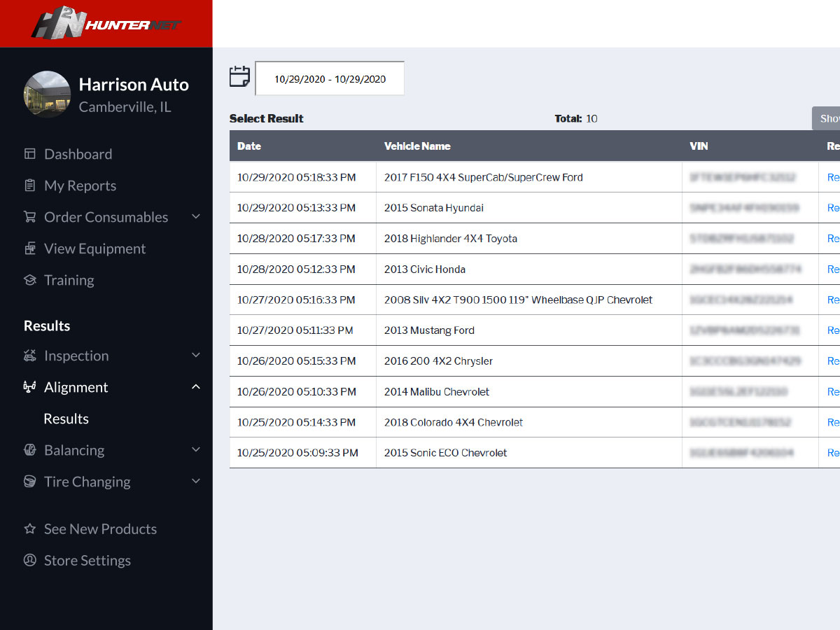This screenshot has width=840, height=630.
Task: Click the Tire Changing icon
Action: coord(29,482)
